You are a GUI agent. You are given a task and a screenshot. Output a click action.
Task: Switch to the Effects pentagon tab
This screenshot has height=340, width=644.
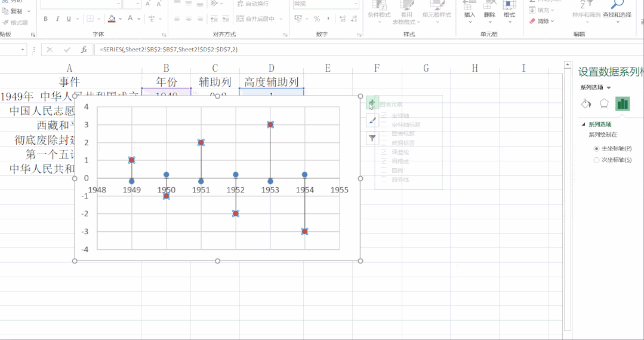(604, 103)
